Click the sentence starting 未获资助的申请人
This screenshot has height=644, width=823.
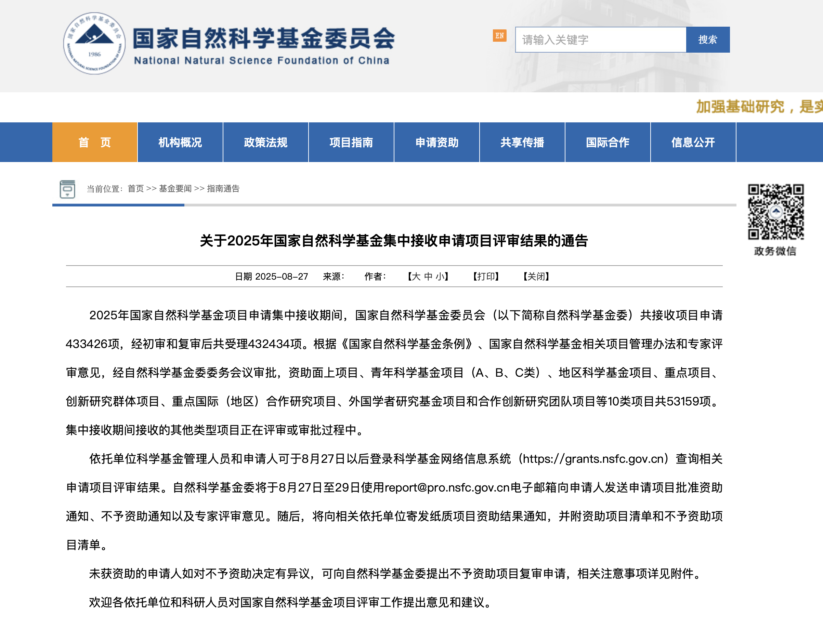(x=396, y=574)
